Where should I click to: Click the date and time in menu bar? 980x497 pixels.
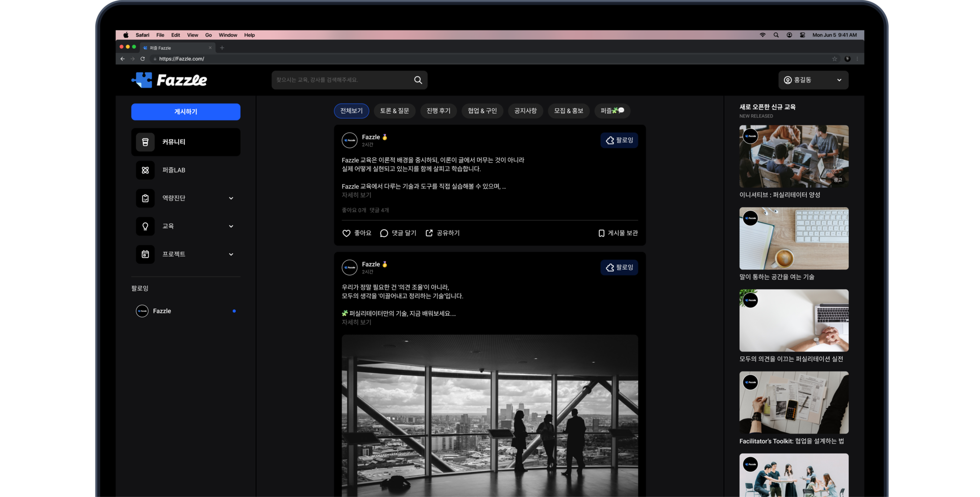835,35
